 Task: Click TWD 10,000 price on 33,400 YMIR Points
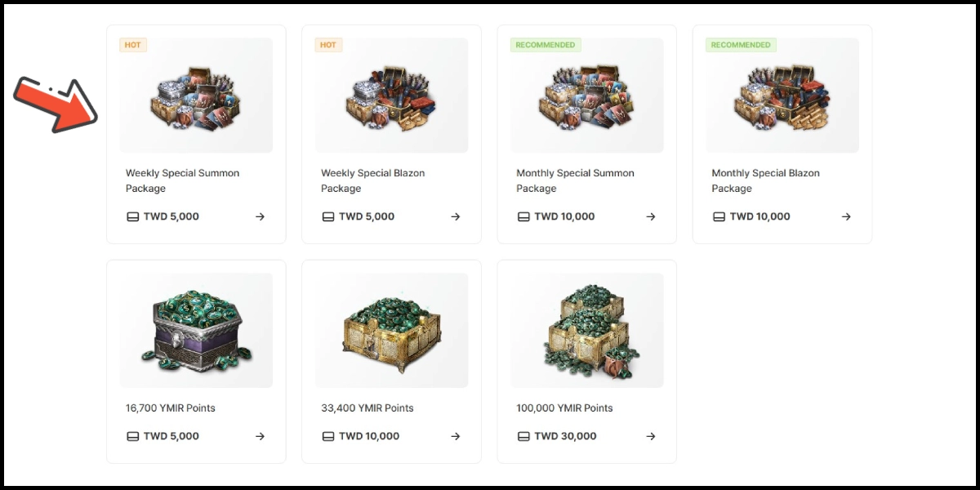pyautogui.click(x=369, y=436)
